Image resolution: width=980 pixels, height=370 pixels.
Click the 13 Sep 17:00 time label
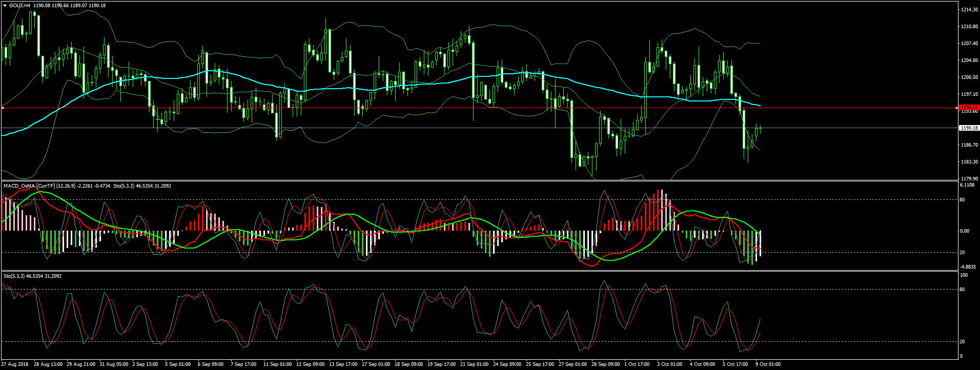click(x=343, y=364)
